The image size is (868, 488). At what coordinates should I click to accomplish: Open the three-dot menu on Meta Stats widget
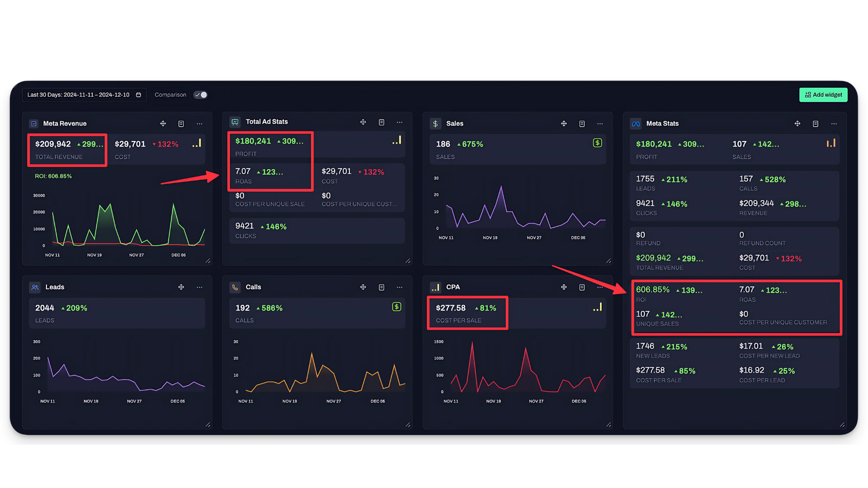tap(834, 124)
